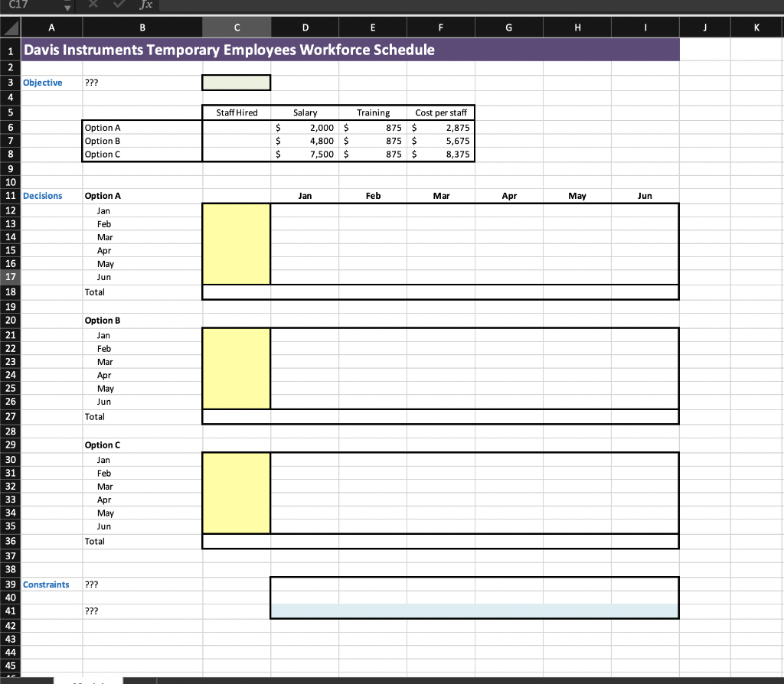Click the Enter checkmark formula bar icon
This screenshot has height=684, width=784.
[x=119, y=5]
